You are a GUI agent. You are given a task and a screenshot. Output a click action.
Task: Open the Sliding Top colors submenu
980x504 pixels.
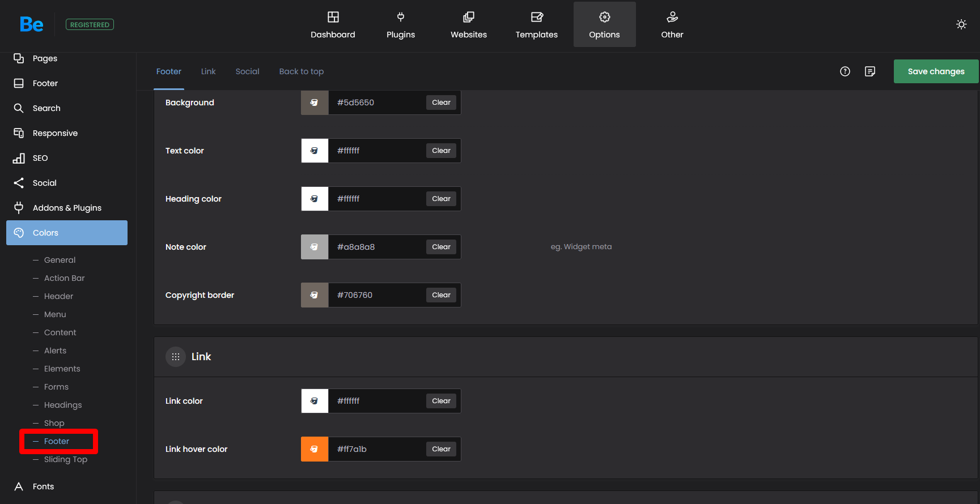click(66, 459)
